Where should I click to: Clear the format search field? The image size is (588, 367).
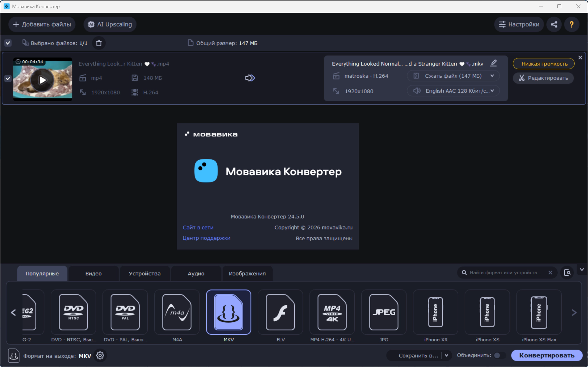click(550, 273)
